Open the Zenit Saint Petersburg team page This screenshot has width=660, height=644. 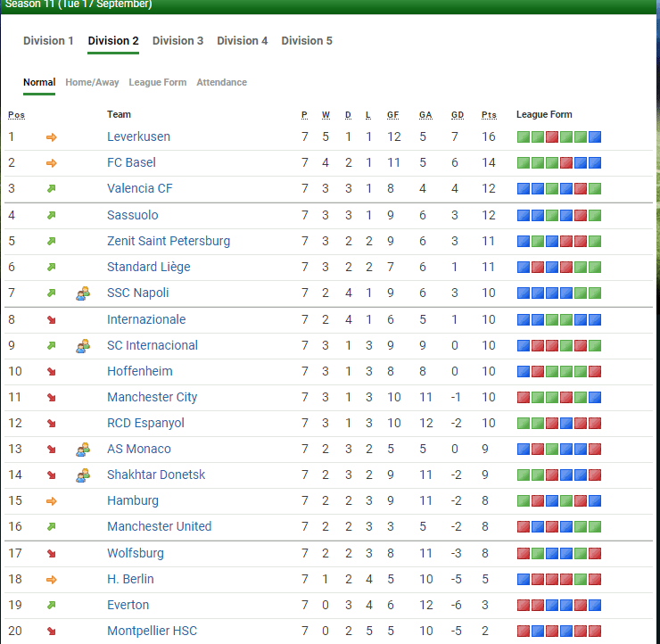(x=169, y=242)
